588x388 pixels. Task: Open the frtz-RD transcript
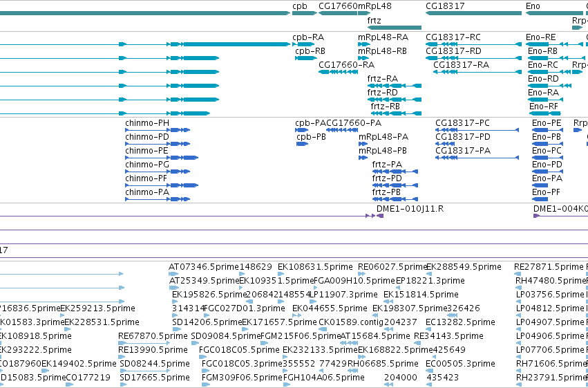coord(395,100)
